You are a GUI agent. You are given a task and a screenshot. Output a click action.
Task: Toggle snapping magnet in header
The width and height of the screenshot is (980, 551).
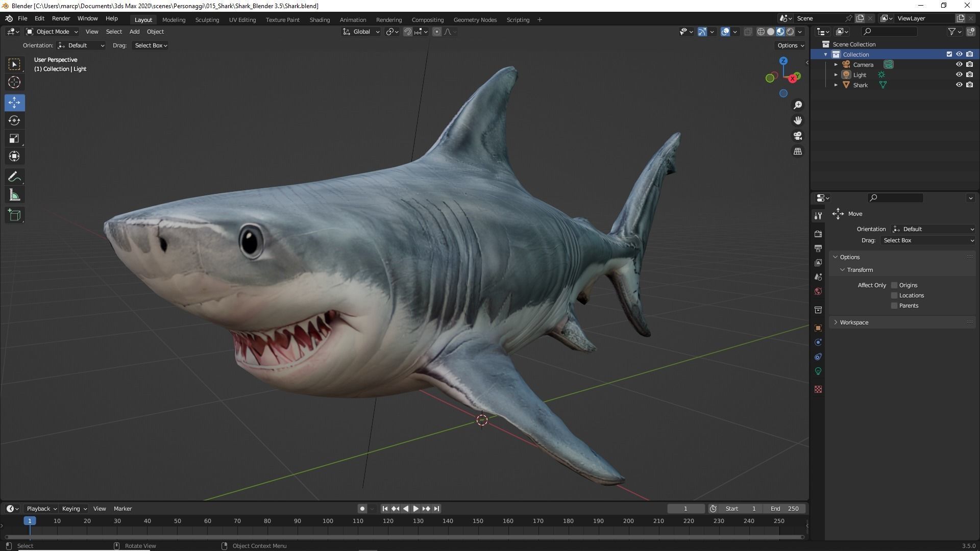(x=408, y=32)
